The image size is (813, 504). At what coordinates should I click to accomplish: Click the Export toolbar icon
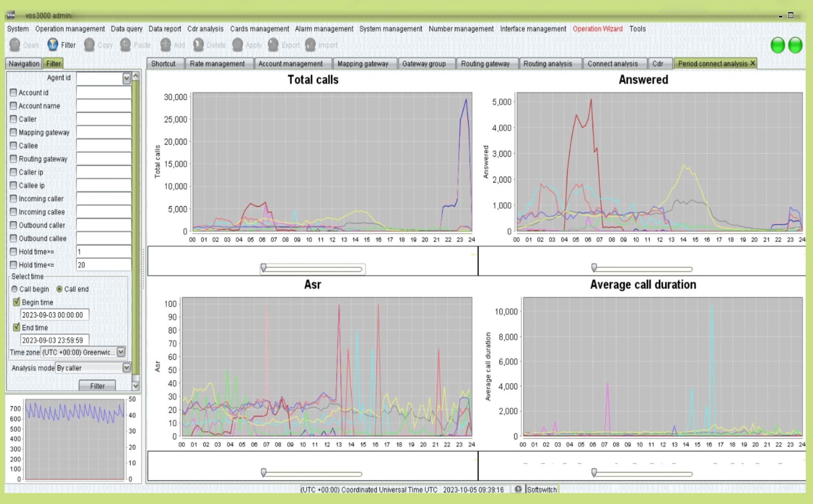273,45
